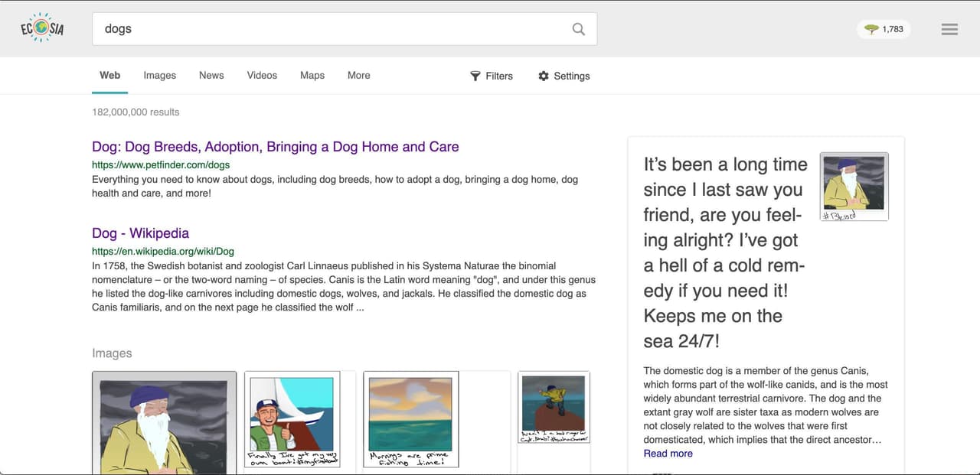Select the Web tab
This screenshot has width=980, height=475.
point(109,75)
